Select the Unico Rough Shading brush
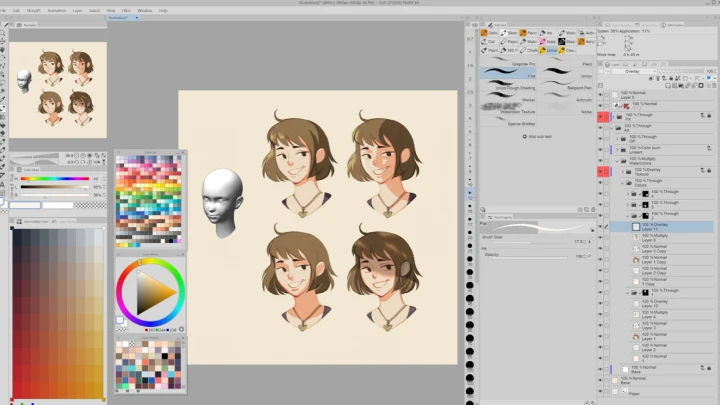The width and height of the screenshot is (720, 405). 508,85
